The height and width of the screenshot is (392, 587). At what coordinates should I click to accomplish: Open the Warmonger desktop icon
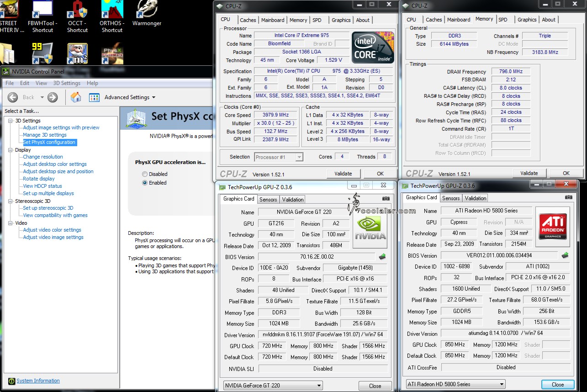point(147,14)
